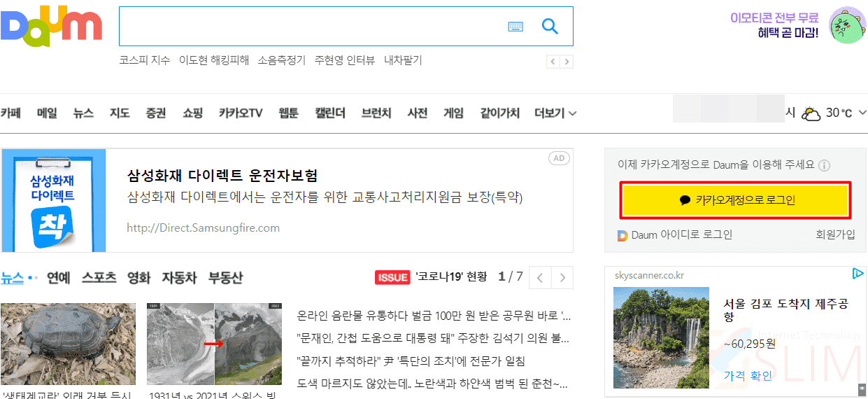Select the 자동차 news tab

tap(180, 278)
